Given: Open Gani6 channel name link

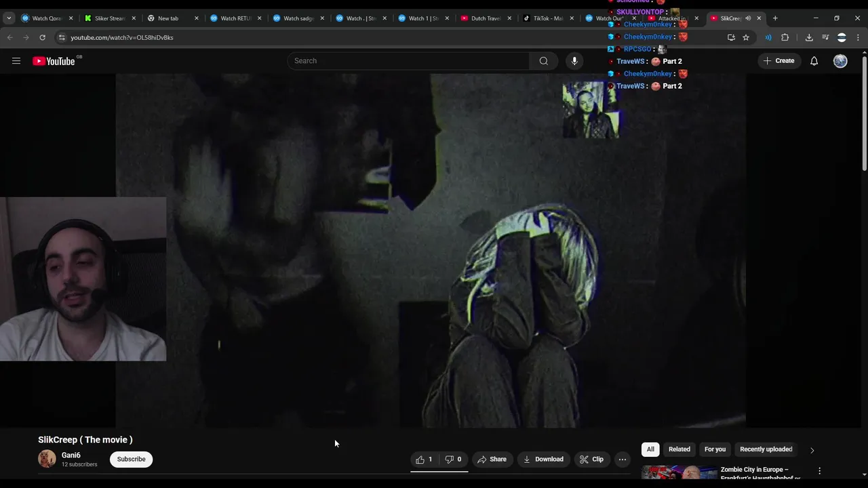Looking at the screenshot, I should [71, 455].
